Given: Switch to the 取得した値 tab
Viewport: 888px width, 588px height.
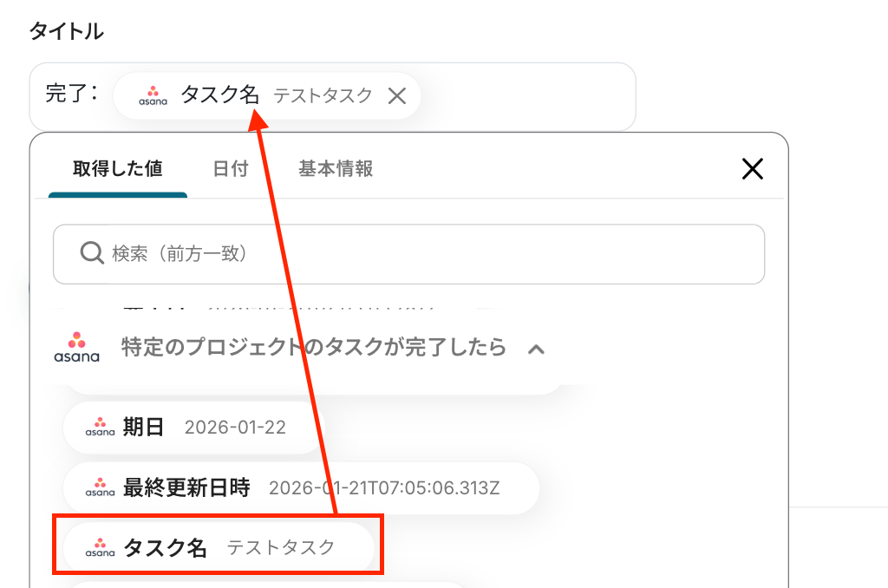Looking at the screenshot, I should point(117,169).
